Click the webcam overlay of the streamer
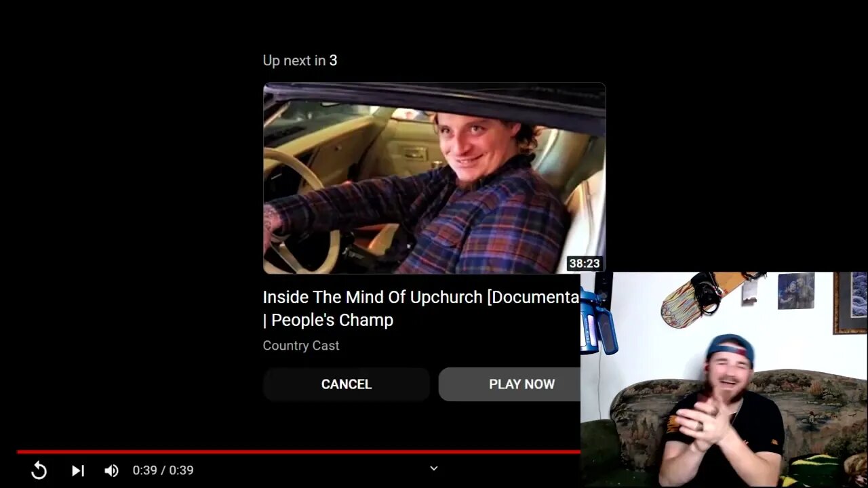 (x=724, y=380)
